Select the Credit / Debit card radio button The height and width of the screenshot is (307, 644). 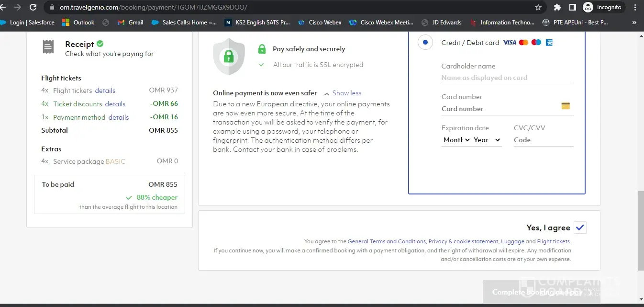tap(425, 42)
